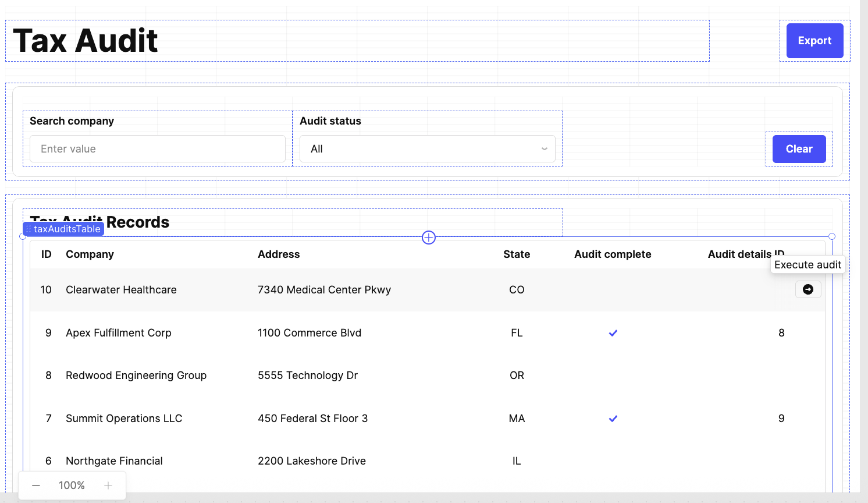The height and width of the screenshot is (503, 868).
Task: Click the zoom out minus icon
Action: pos(36,486)
